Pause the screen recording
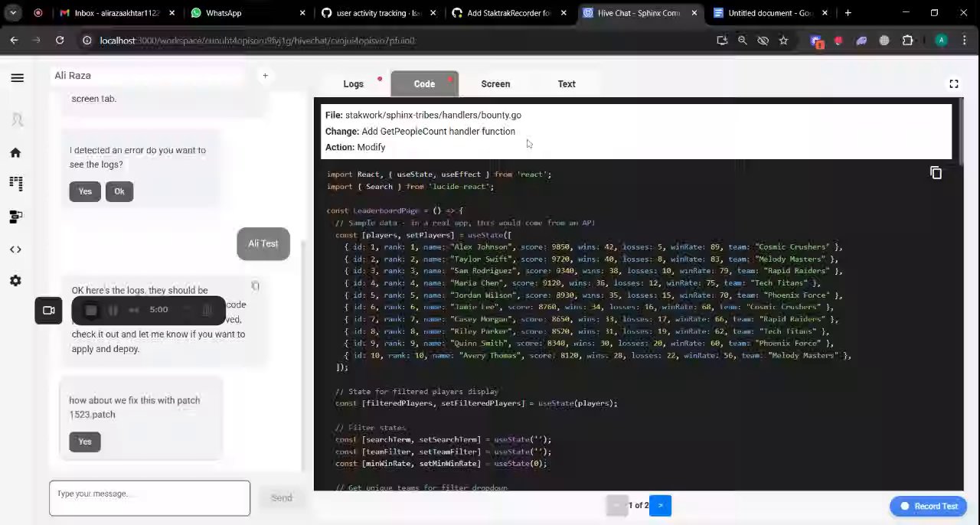This screenshot has width=980, height=525. [x=113, y=310]
